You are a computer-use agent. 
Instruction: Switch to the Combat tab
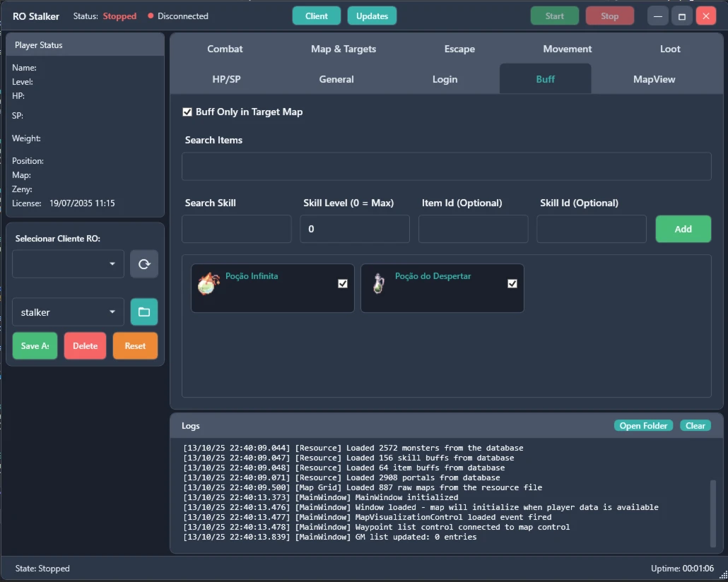225,49
